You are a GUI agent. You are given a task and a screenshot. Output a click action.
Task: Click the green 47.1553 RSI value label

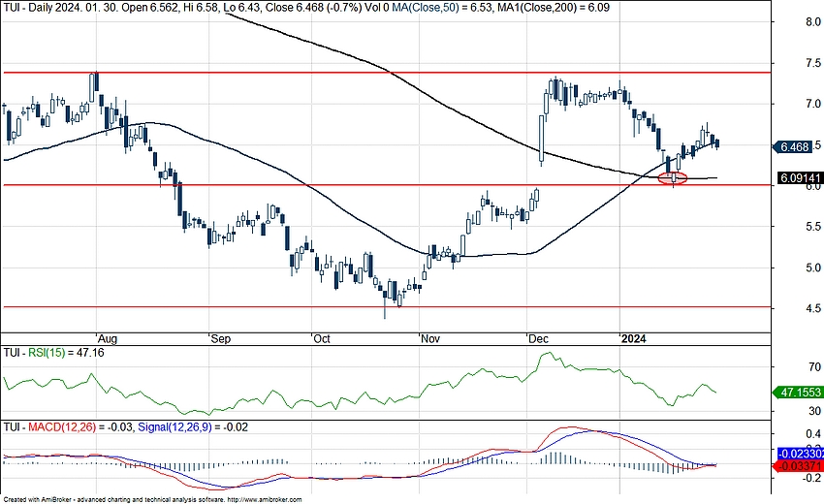click(798, 393)
